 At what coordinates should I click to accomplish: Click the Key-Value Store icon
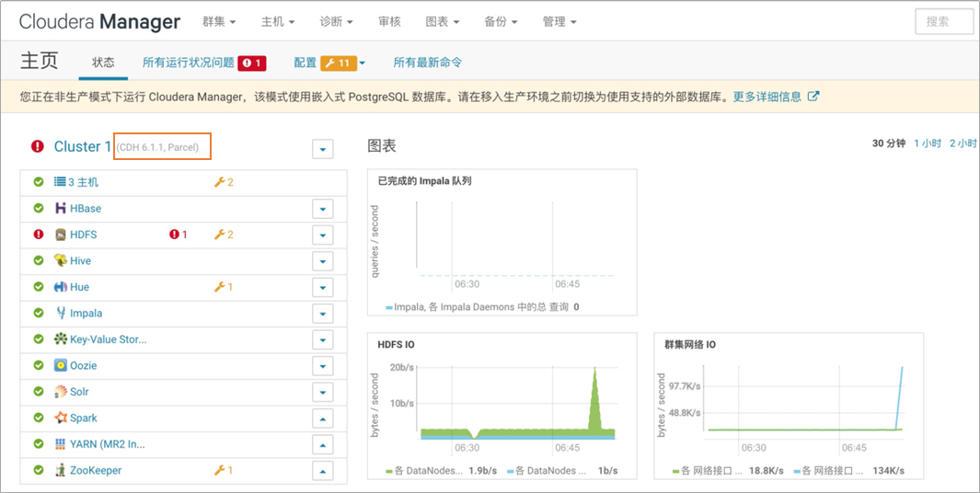[x=61, y=339]
